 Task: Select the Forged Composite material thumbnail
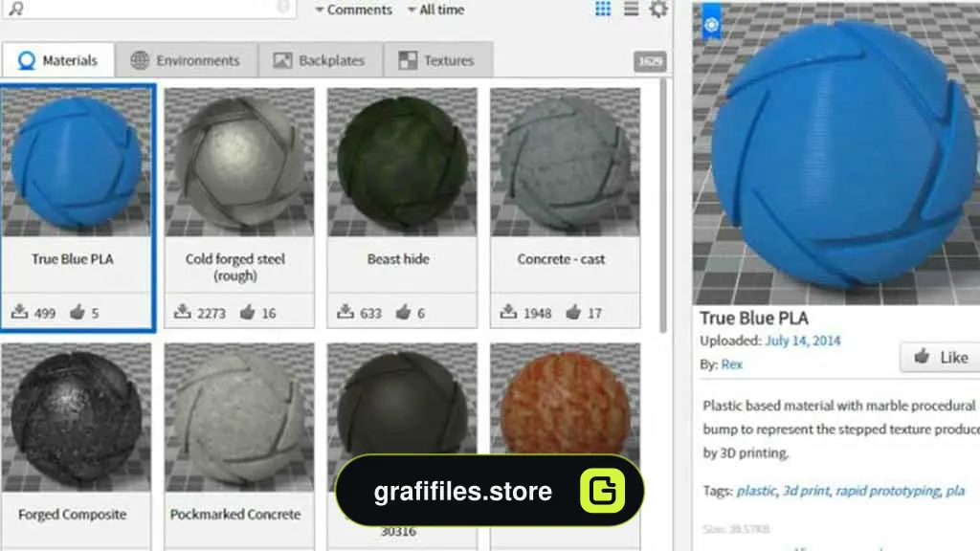tap(76, 417)
